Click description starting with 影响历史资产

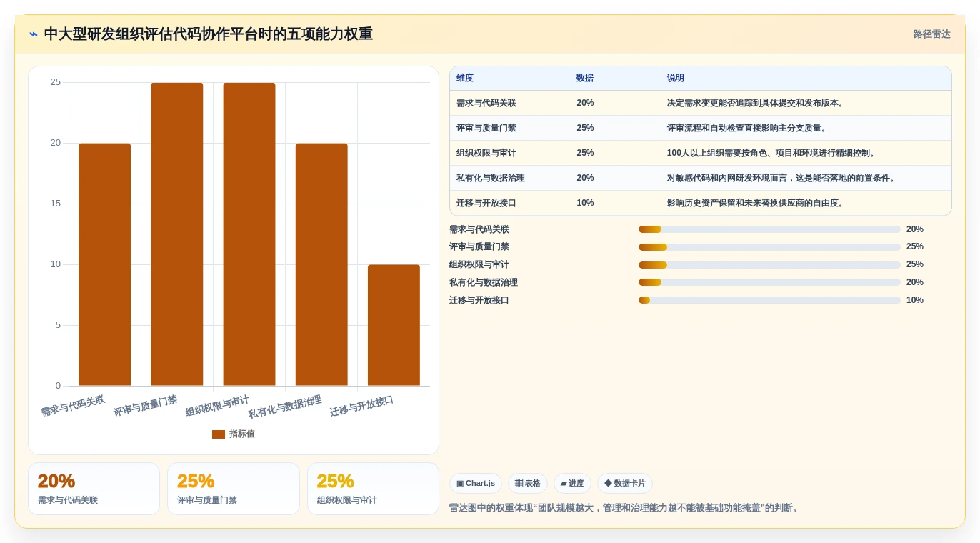pos(757,203)
